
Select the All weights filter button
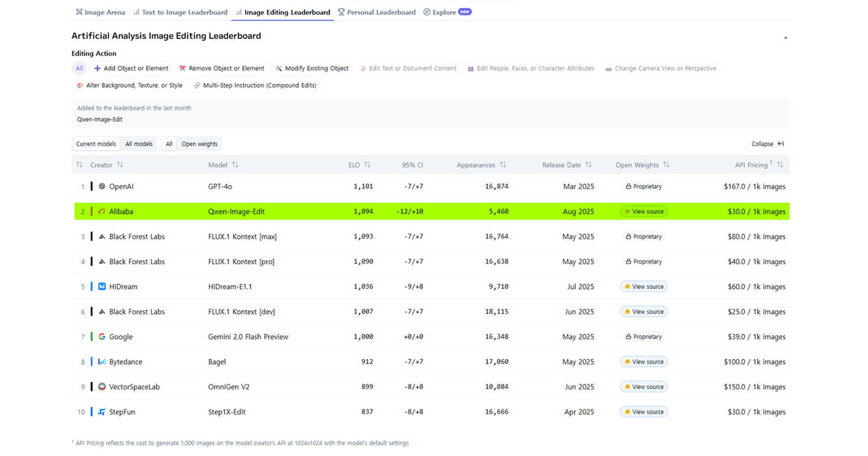[x=169, y=144]
